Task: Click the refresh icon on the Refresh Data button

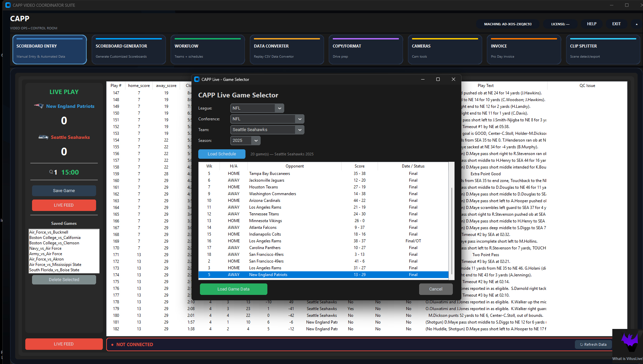Action: pyautogui.click(x=581, y=344)
